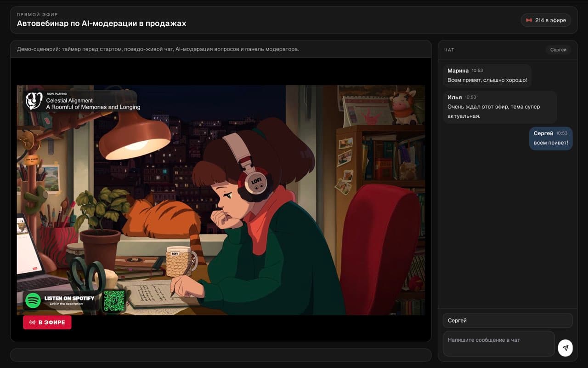Click the Демо-сценарий description text

coord(158,49)
